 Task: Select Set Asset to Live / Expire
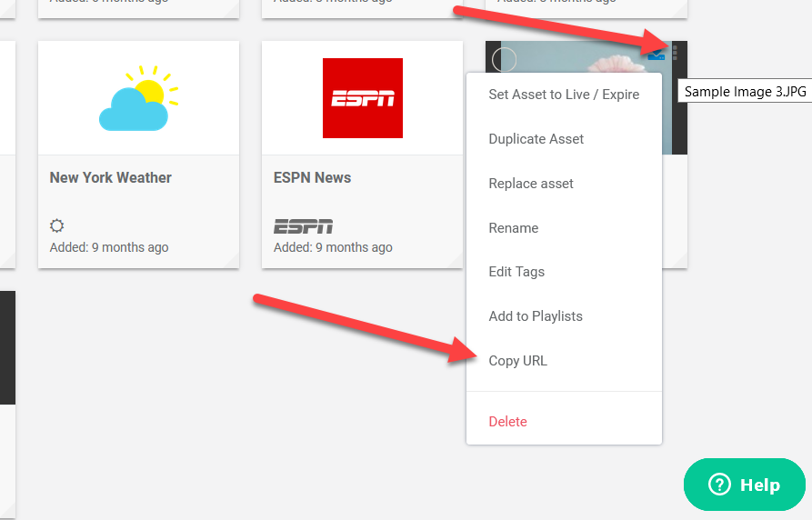tap(564, 95)
